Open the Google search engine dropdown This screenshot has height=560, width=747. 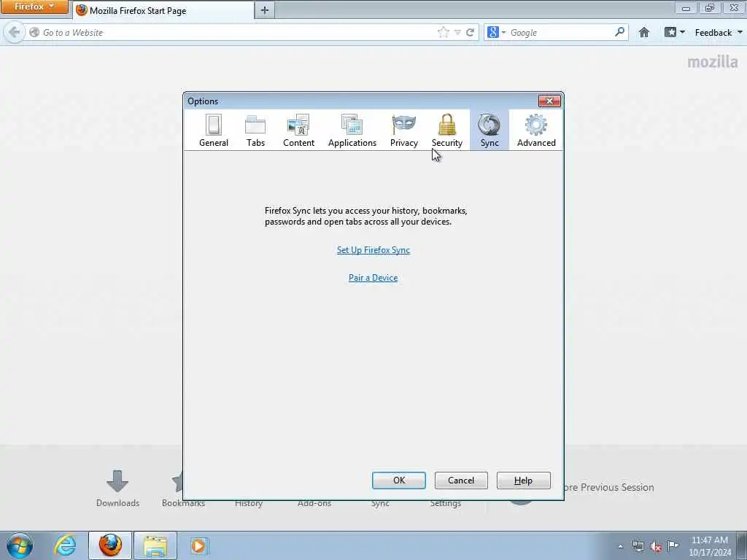[496, 32]
